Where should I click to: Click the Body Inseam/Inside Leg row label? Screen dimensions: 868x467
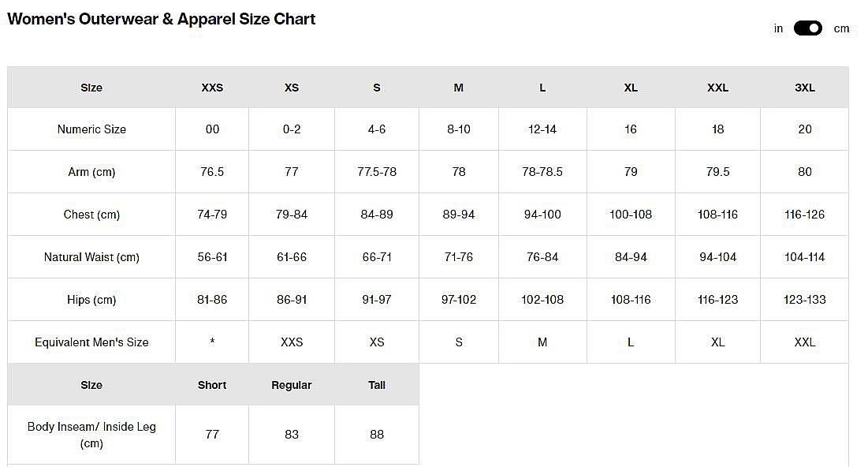coord(91,435)
